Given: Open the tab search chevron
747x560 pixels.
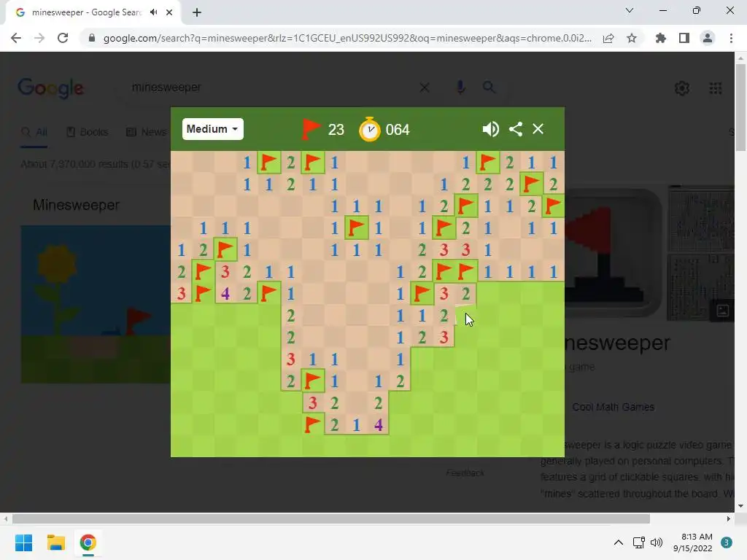Looking at the screenshot, I should pos(630,10).
